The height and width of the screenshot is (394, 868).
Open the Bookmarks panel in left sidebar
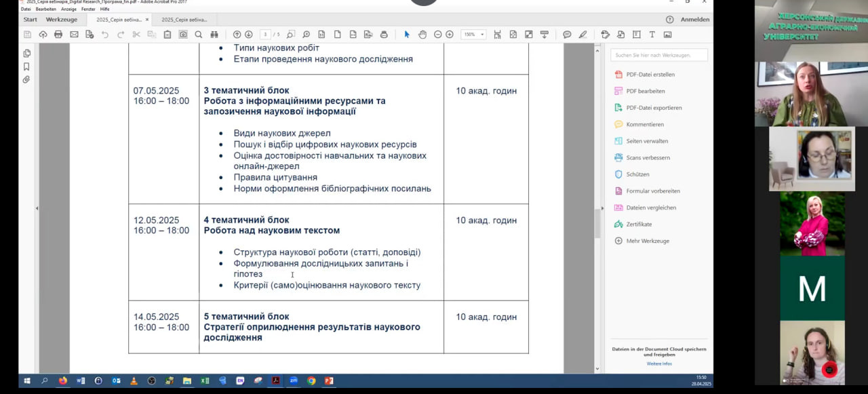26,66
